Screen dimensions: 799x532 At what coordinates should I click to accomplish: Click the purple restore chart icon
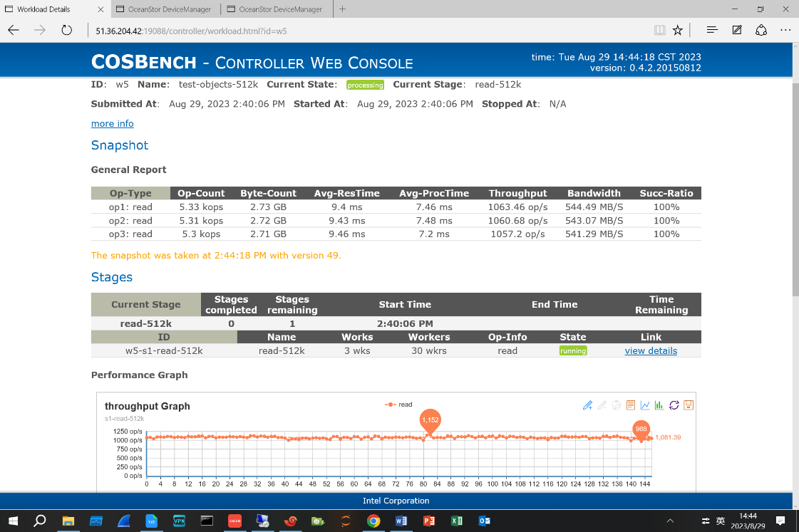pyautogui.click(x=674, y=405)
